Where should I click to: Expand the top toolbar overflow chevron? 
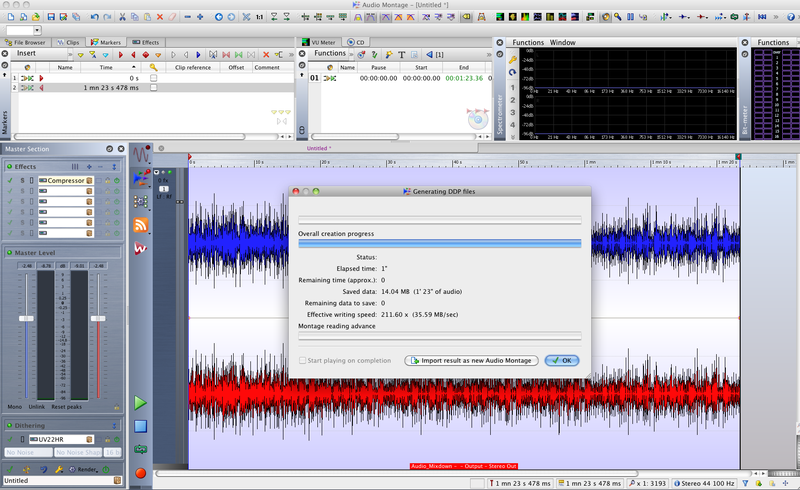coord(776,17)
